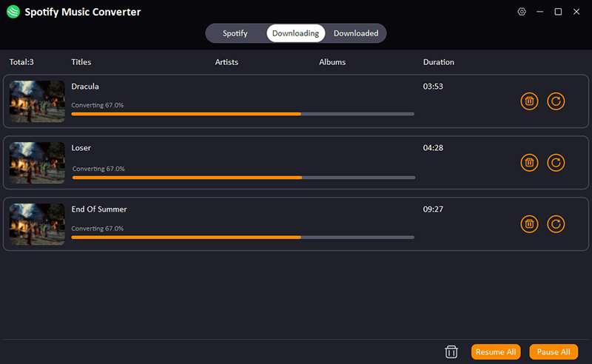Maximize the converter window
Viewport: 592px width, 364px height.
(x=558, y=12)
